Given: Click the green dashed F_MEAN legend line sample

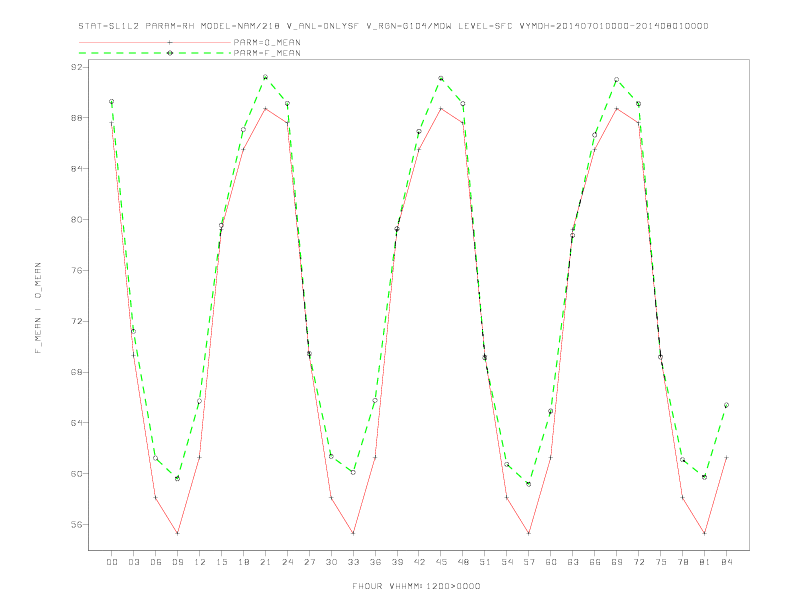Looking at the screenshot, I should pos(155,53).
